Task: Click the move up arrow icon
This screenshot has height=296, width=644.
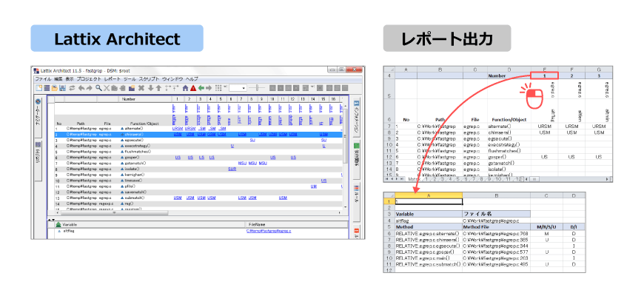Action: [x=158, y=88]
